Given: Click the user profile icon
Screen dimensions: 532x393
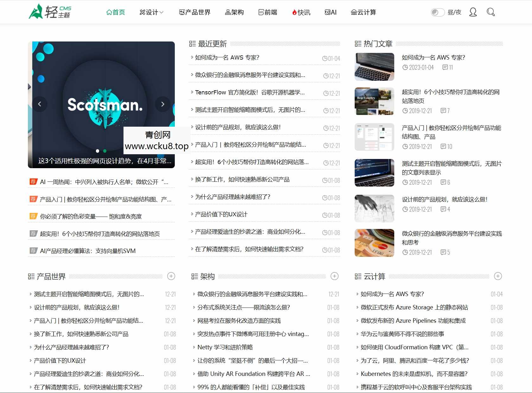Looking at the screenshot, I should [473, 12].
